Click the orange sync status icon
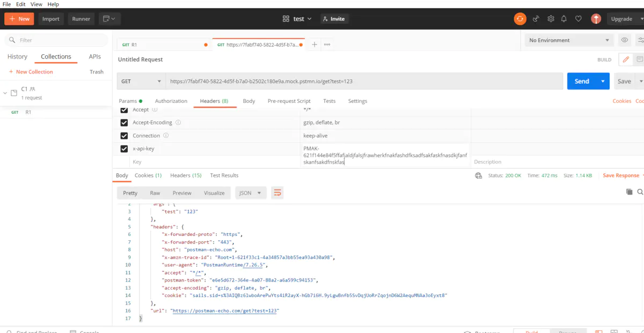Screen dimensions: 644x333 [520, 19]
